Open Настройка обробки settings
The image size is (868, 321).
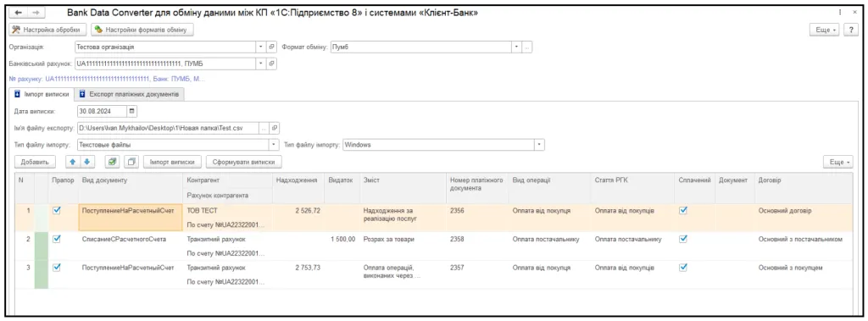click(x=47, y=30)
